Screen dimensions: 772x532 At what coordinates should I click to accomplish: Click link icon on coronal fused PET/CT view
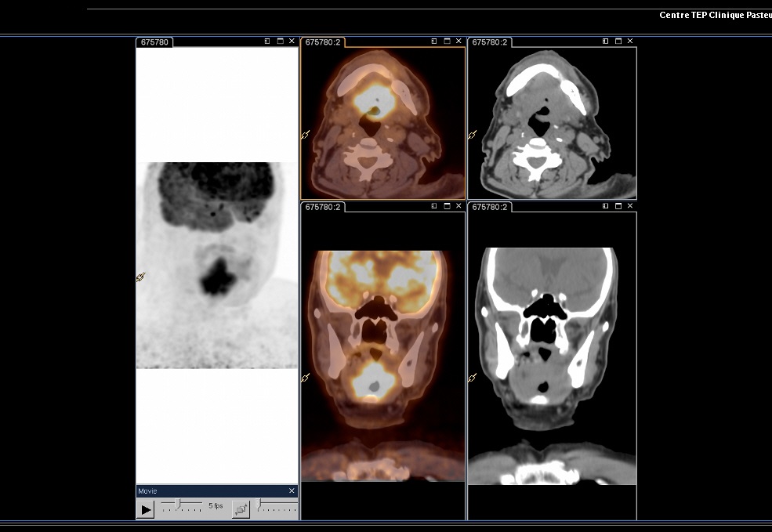point(305,378)
